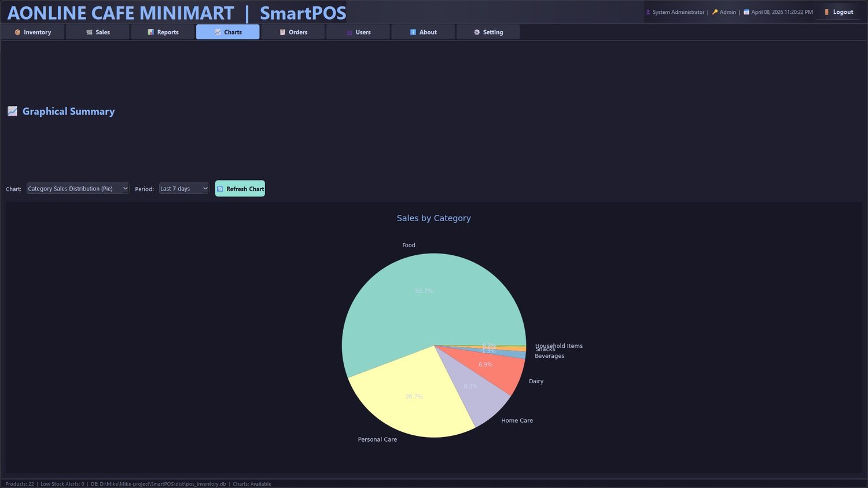Click the Personal Care label below the pie
The height and width of the screenshot is (488, 868).
coord(377,440)
